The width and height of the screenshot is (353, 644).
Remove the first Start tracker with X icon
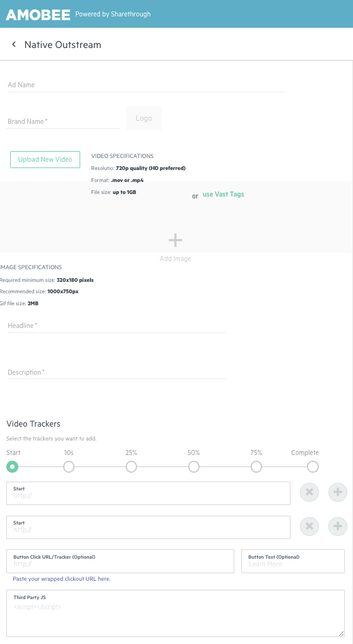(x=309, y=492)
